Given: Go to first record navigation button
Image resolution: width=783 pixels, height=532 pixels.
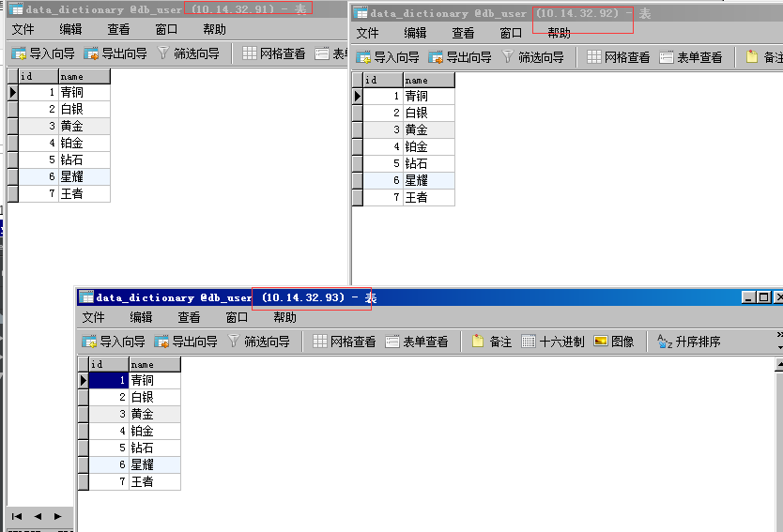Looking at the screenshot, I should coord(17,516).
